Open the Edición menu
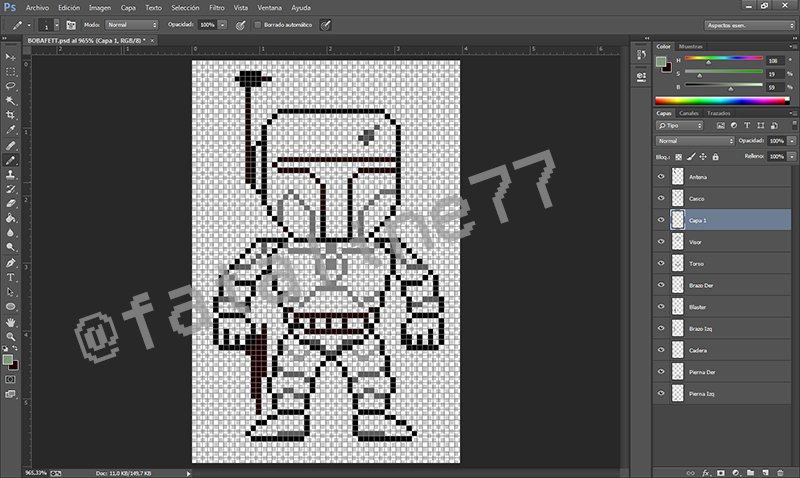800x478 pixels. (x=69, y=8)
